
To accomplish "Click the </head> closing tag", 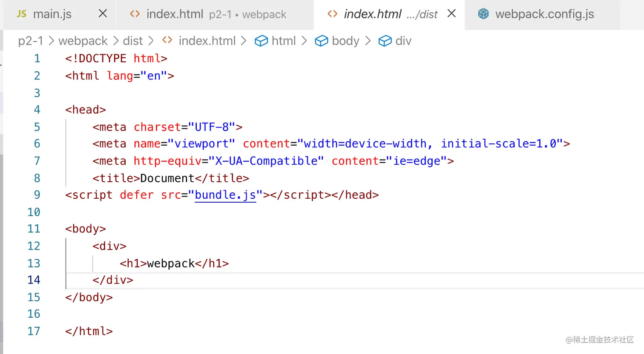I will click(x=355, y=195).
